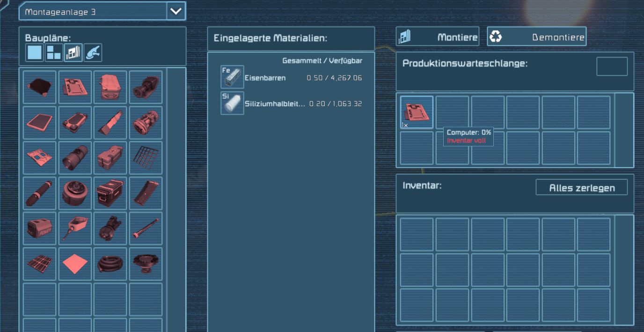Click the Baupläne list scrollbar
The width and height of the screenshot is (644, 332).
click(176, 187)
